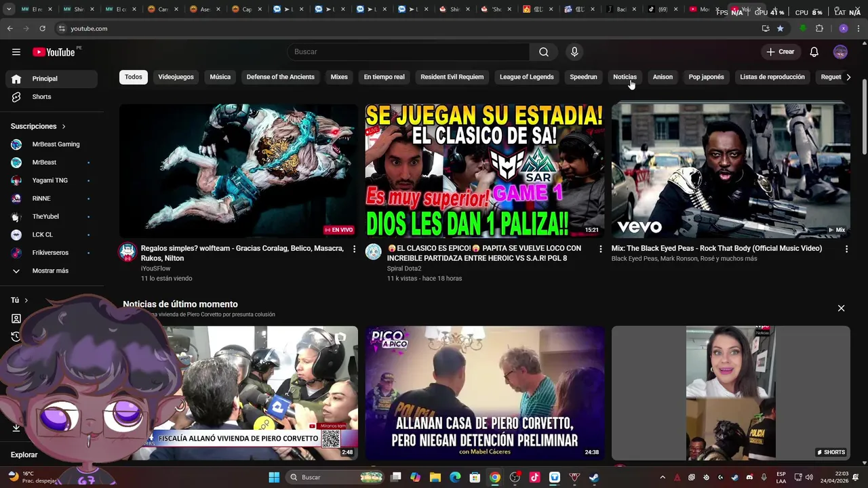Open the wolfteam live stream thumbnail
The height and width of the screenshot is (488, 868).
click(x=239, y=171)
